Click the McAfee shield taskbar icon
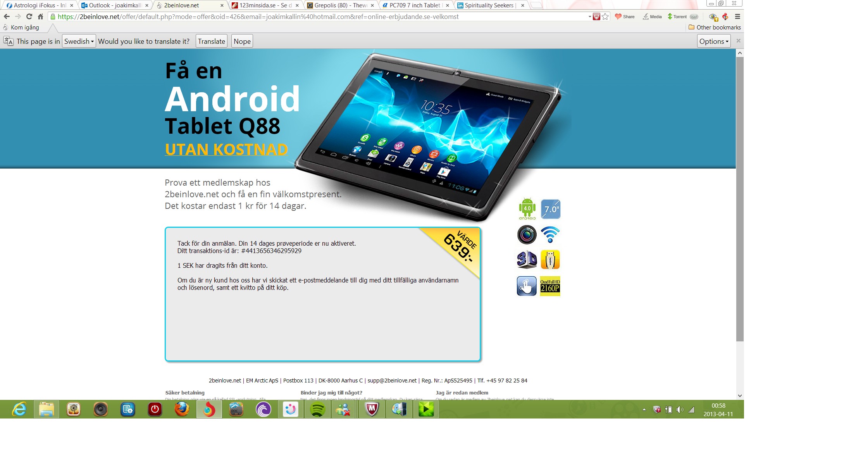The width and height of the screenshot is (868, 465). (372, 409)
